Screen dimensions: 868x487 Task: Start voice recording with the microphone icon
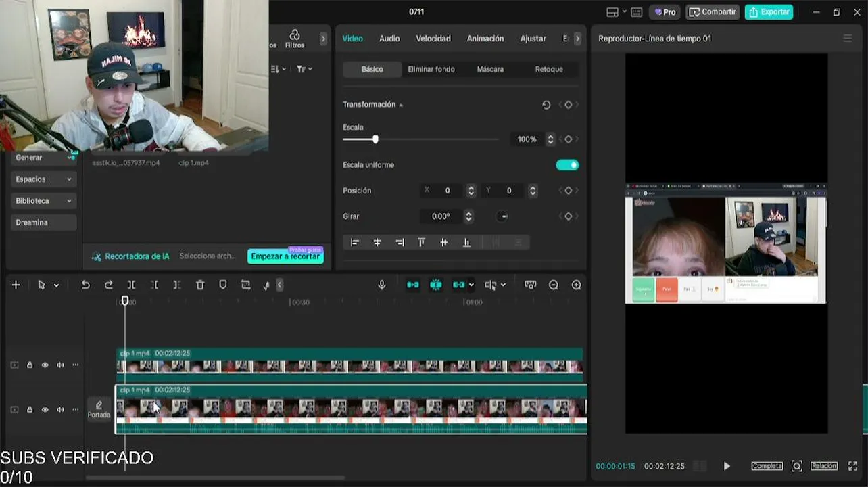tap(381, 285)
